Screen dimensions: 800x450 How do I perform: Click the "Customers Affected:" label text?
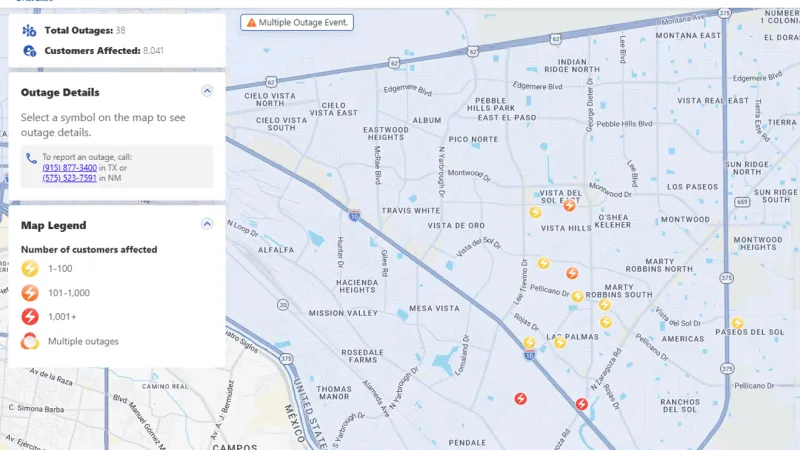click(92, 51)
